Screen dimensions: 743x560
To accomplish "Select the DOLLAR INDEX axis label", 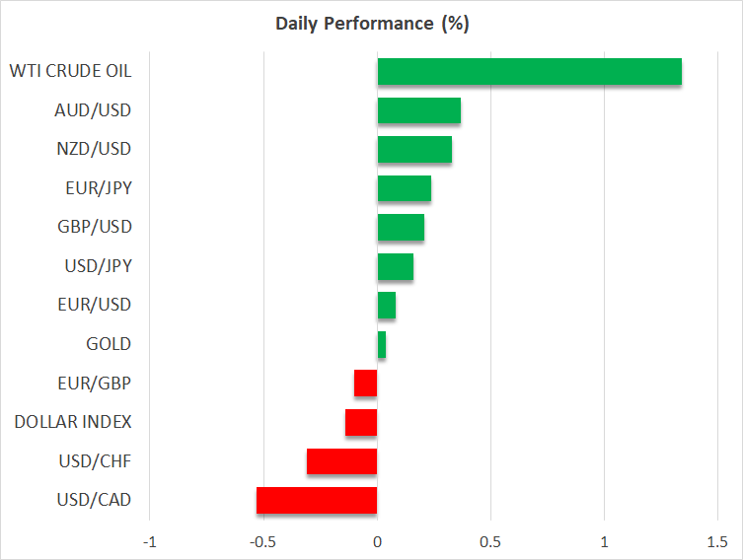I will tap(73, 422).
